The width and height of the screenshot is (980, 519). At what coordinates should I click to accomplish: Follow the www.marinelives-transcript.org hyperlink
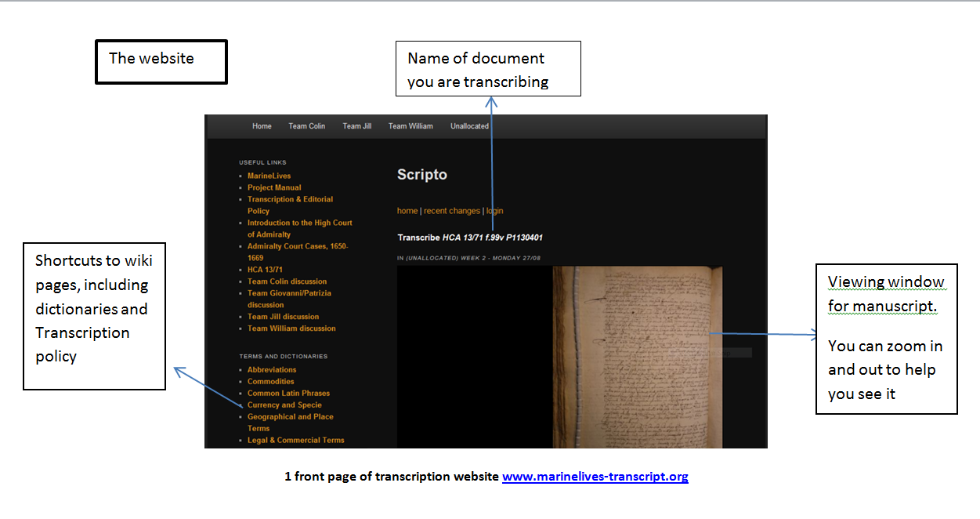[x=595, y=477]
